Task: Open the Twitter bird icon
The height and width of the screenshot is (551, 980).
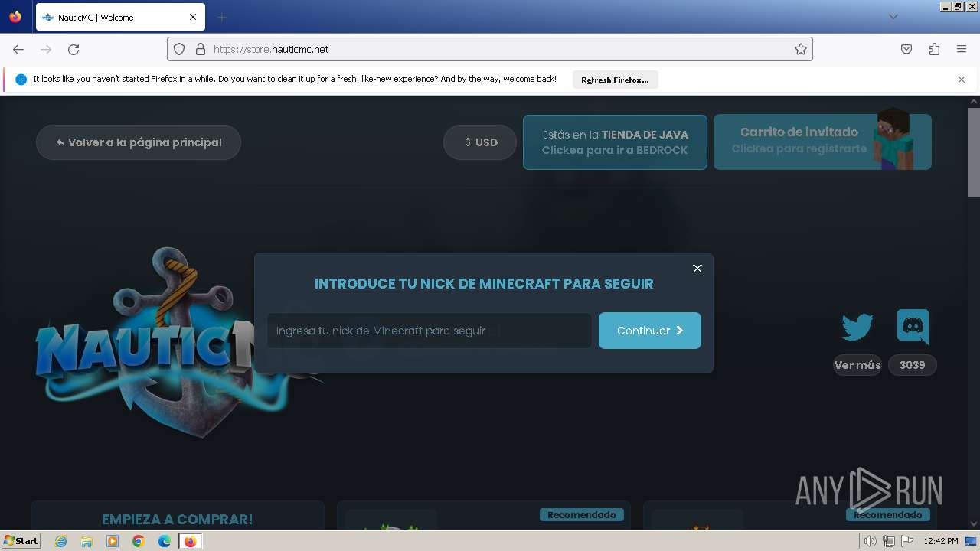Action: click(x=857, y=328)
